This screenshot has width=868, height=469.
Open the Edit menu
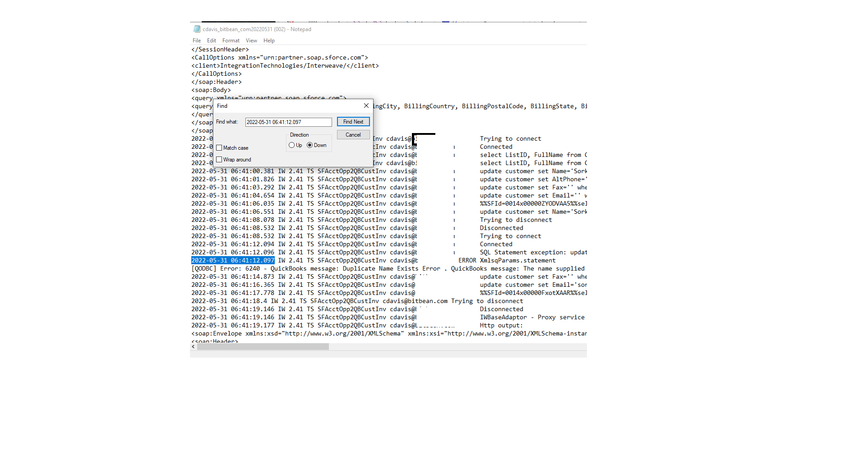coord(212,41)
